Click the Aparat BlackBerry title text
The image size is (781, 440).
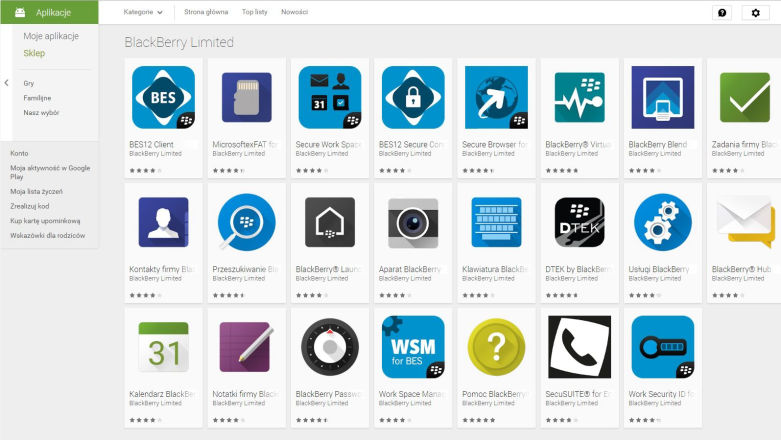(410, 269)
